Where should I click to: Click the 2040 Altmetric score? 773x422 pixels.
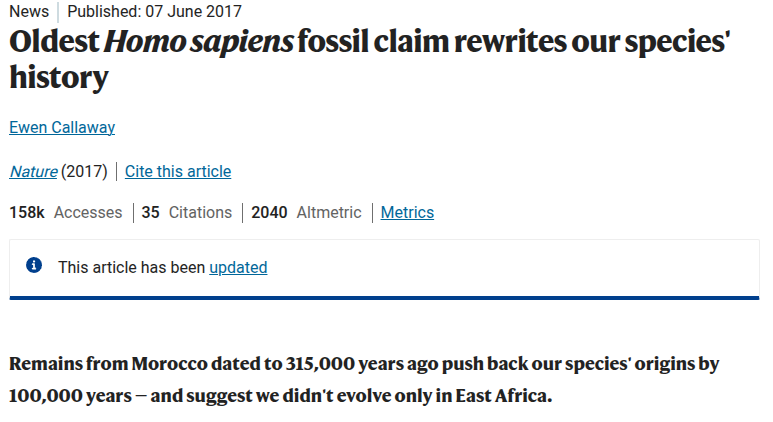[x=306, y=212]
